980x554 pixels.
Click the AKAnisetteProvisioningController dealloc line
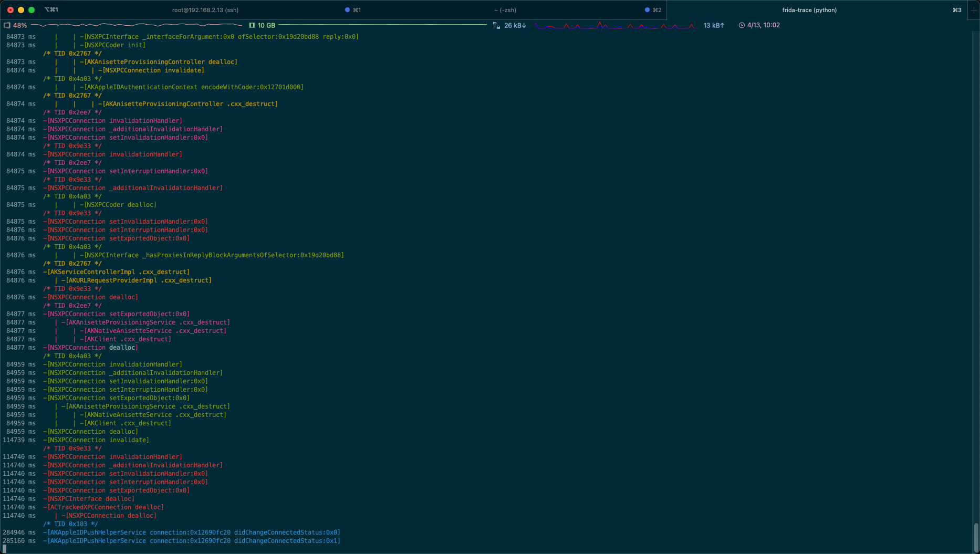tap(159, 62)
